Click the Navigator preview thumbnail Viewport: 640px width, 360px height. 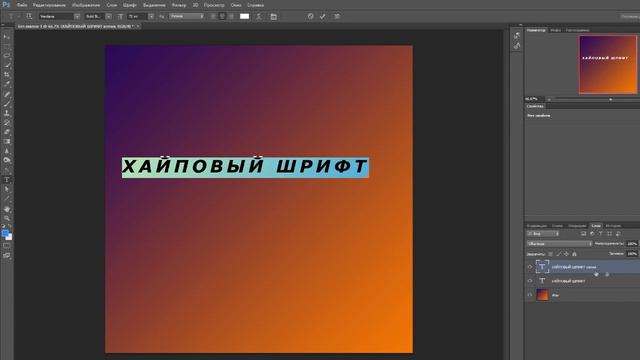pyautogui.click(x=608, y=64)
